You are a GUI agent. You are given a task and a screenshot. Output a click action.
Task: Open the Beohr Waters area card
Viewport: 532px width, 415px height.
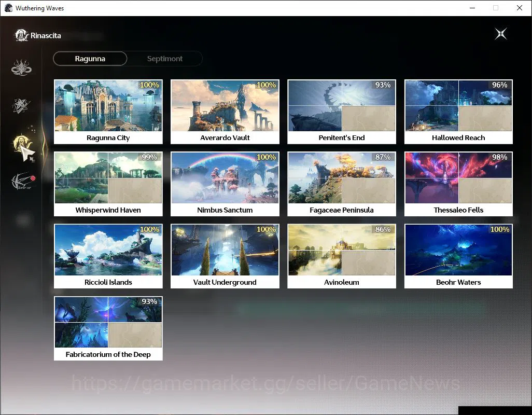point(458,256)
